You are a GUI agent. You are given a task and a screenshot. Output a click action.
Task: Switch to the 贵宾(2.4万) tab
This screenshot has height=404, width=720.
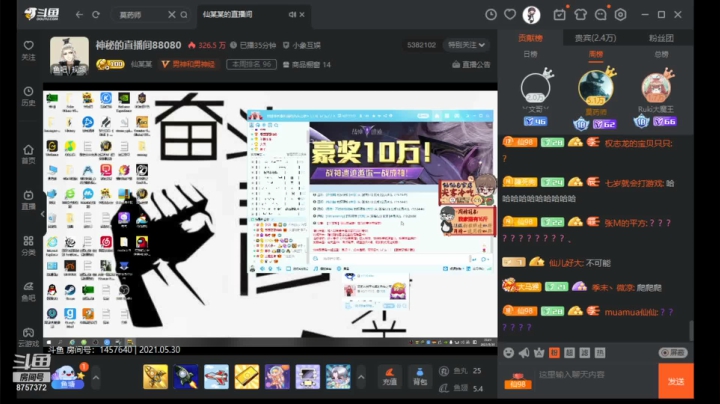tap(596, 38)
